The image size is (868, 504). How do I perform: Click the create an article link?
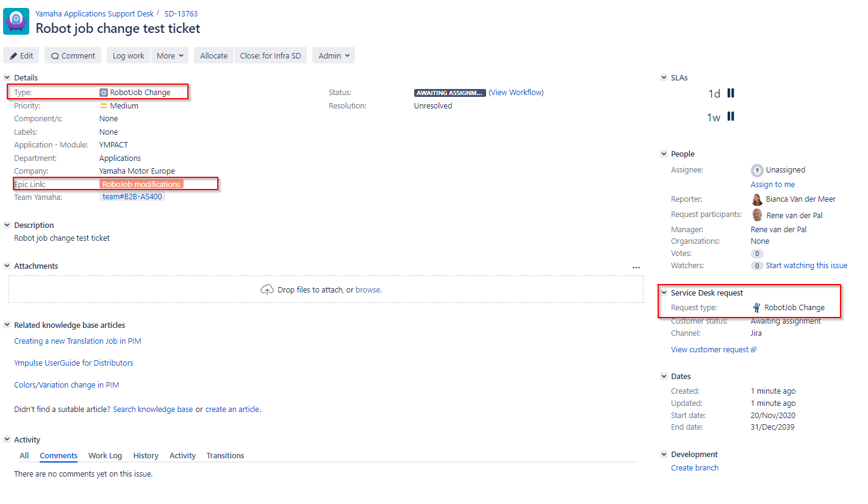point(232,410)
